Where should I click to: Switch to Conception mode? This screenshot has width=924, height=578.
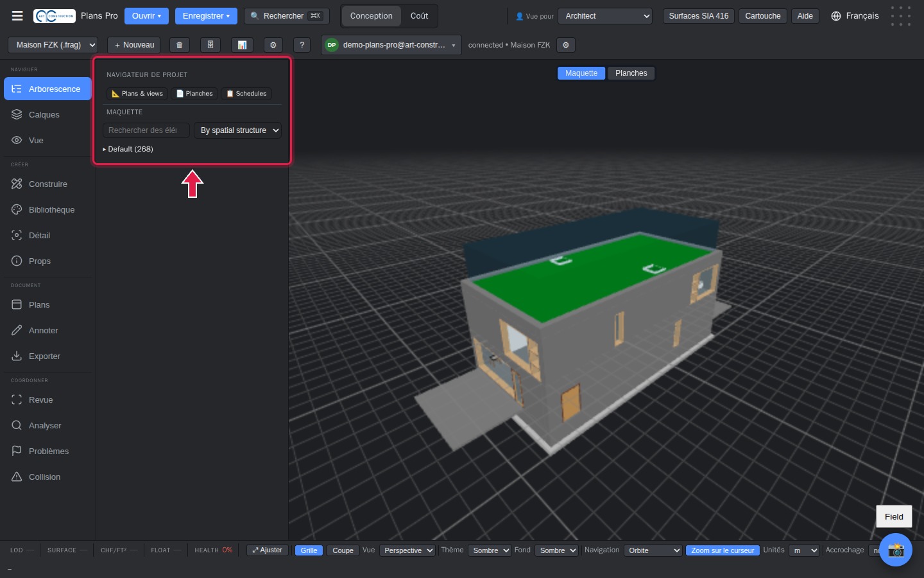point(371,16)
